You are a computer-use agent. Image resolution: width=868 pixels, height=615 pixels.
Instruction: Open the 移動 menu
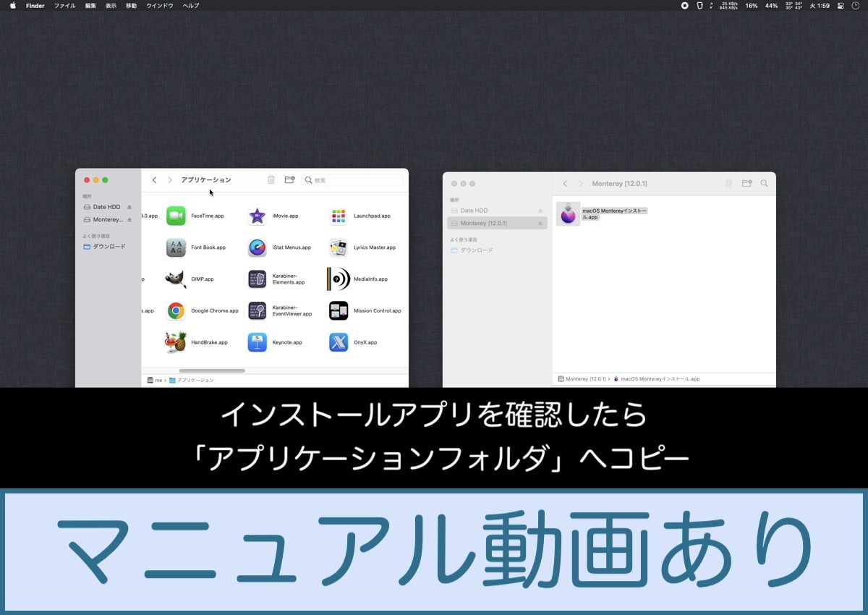pyautogui.click(x=131, y=5)
